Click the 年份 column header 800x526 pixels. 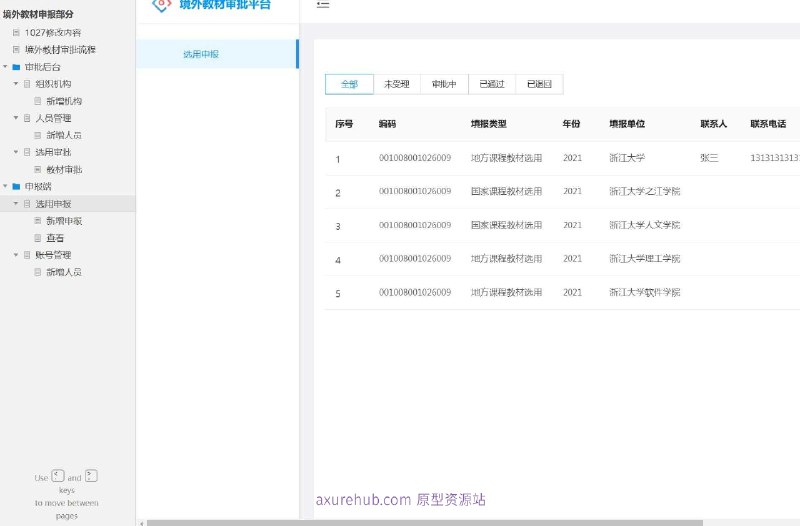[x=571, y=124]
